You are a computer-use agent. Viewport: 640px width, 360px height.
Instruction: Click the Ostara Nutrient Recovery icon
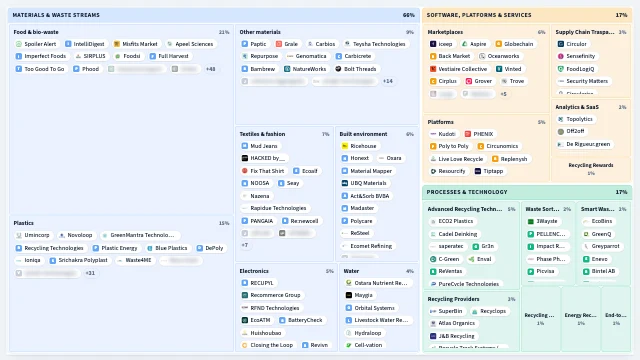click(349, 283)
